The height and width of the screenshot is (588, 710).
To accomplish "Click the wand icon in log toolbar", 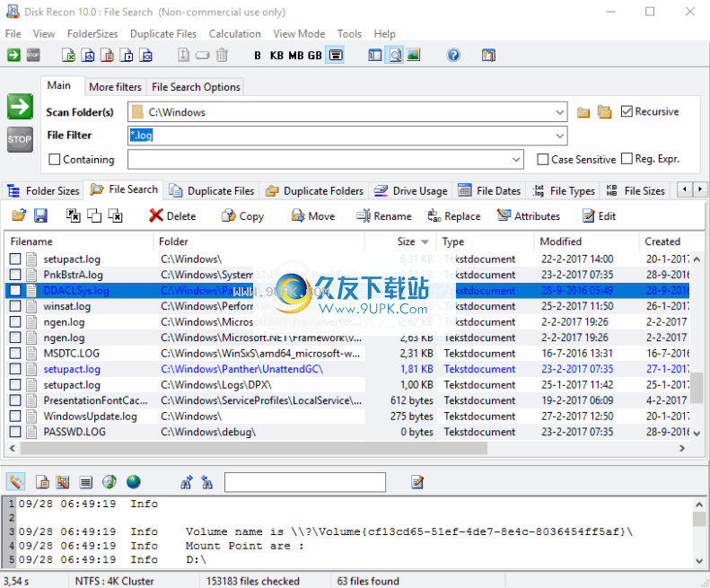I will pos(16,482).
